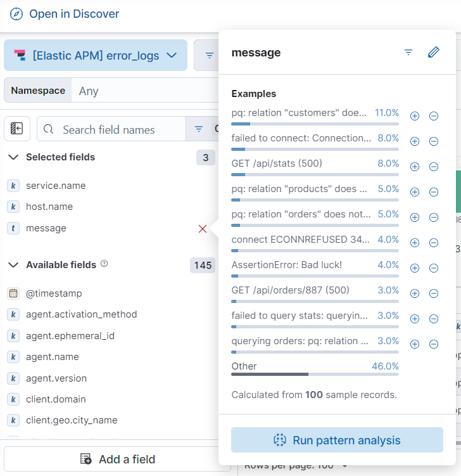Screen dimensions: 461x476
Task: Click the Add a field button
Action: point(118,459)
